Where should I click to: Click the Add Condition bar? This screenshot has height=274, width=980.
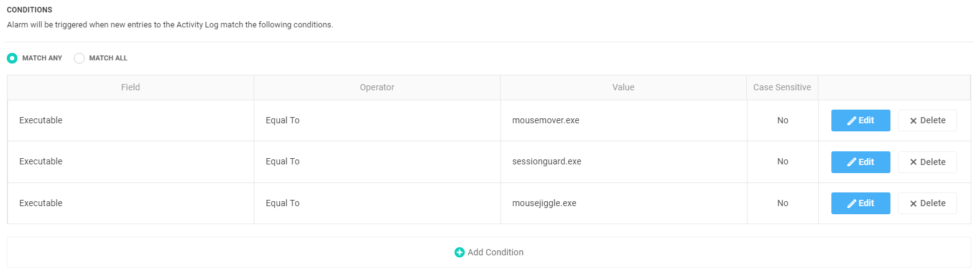[x=489, y=252]
